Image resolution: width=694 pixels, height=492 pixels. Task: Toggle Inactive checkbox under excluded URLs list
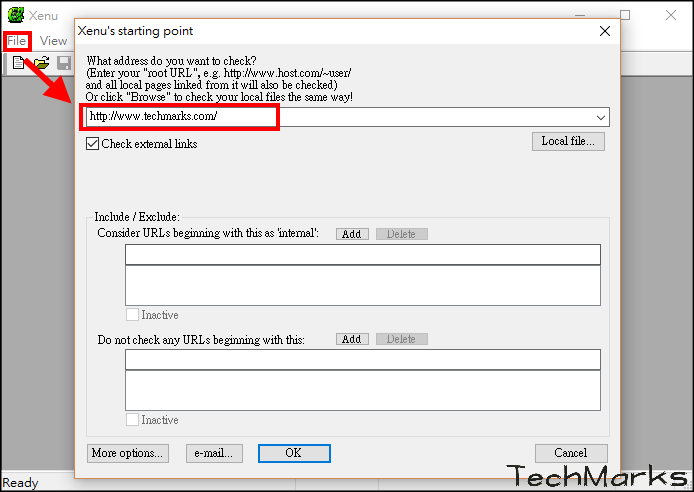tap(132, 420)
